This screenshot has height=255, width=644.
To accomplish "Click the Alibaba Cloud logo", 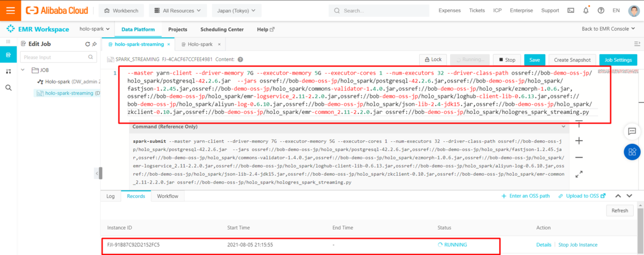I will (x=56, y=10).
